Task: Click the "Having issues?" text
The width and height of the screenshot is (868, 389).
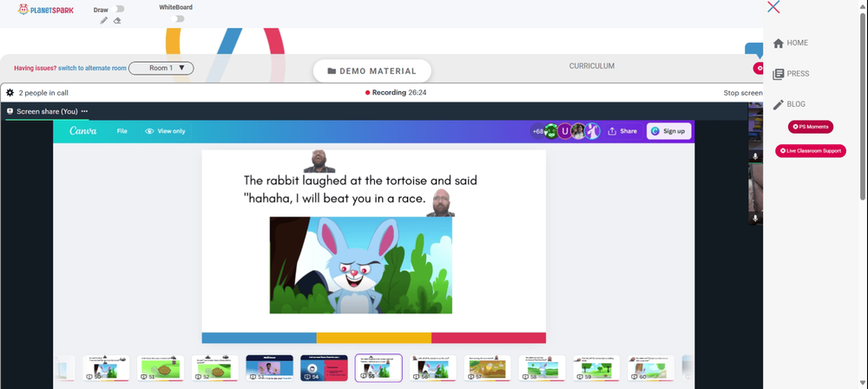Action: [35, 68]
